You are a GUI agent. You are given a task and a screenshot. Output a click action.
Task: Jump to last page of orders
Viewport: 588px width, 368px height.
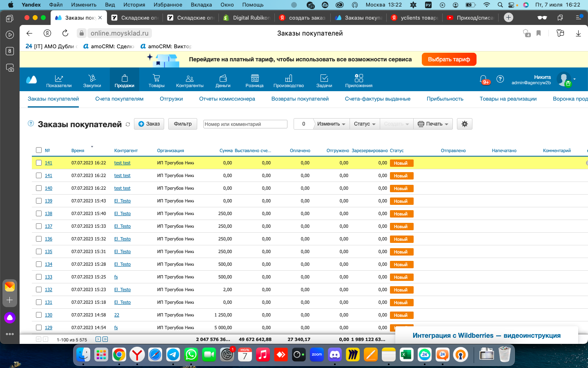point(105,339)
